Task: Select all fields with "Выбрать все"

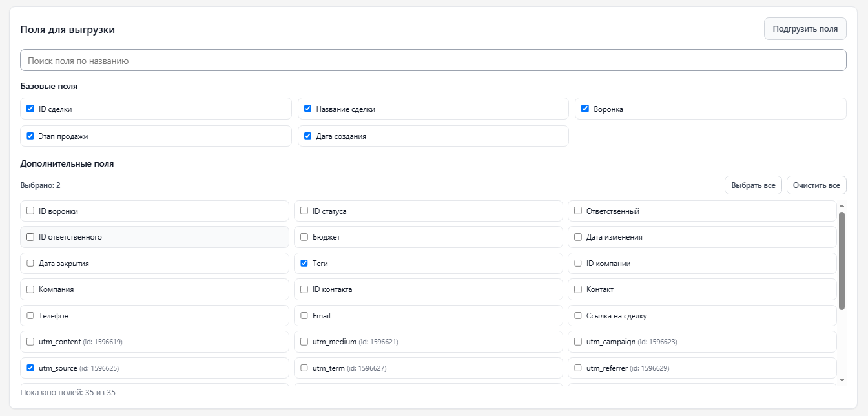Action: coord(753,185)
